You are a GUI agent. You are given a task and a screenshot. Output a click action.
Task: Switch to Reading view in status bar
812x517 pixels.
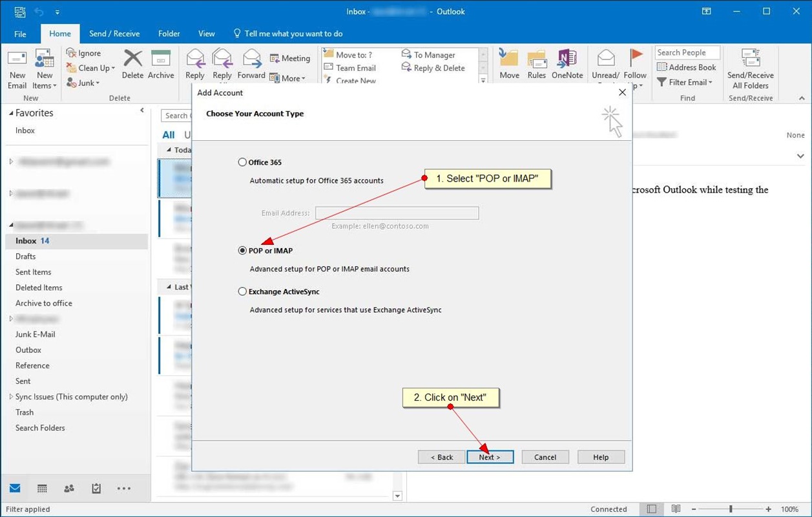676,509
